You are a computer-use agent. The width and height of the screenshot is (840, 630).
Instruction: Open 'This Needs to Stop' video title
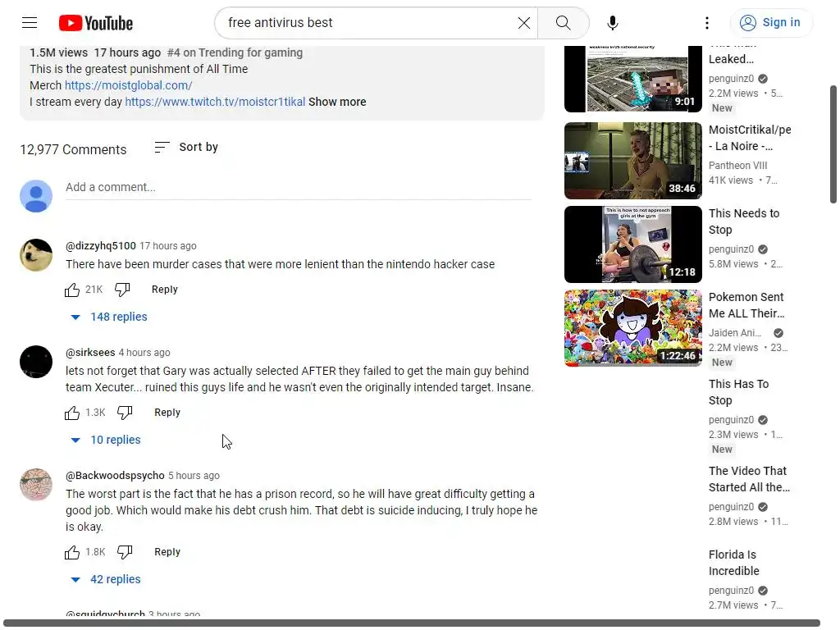click(743, 221)
